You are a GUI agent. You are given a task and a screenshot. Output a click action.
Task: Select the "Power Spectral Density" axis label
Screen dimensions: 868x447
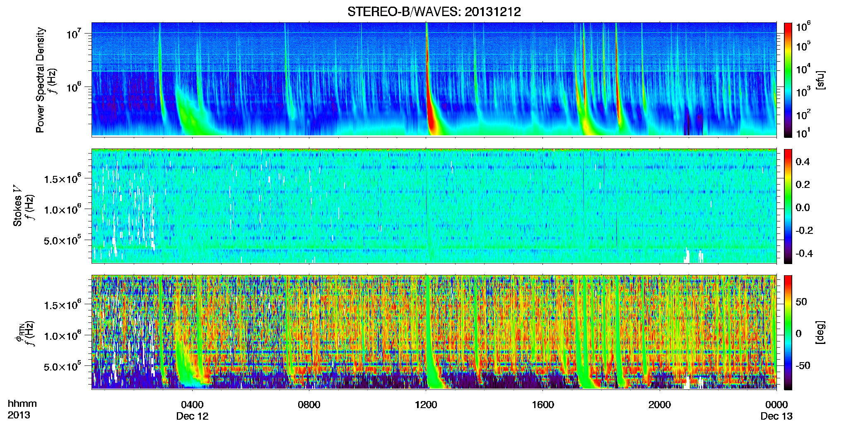[x=40, y=80]
